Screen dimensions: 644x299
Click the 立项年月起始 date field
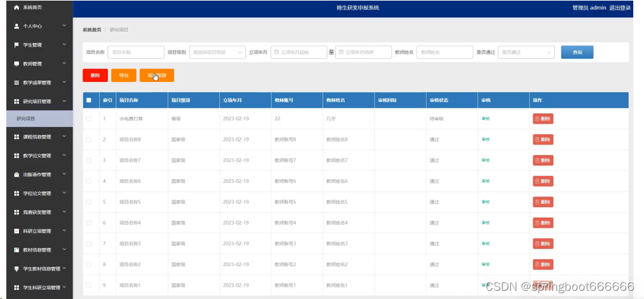click(x=299, y=52)
